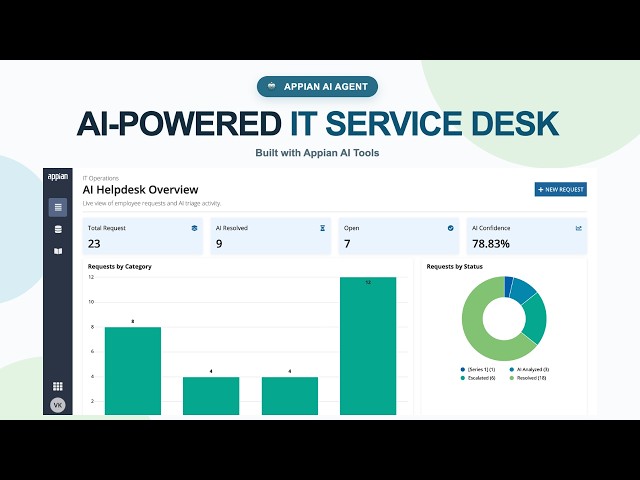Click the second bar, first one labeled 4

click(x=211, y=396)
